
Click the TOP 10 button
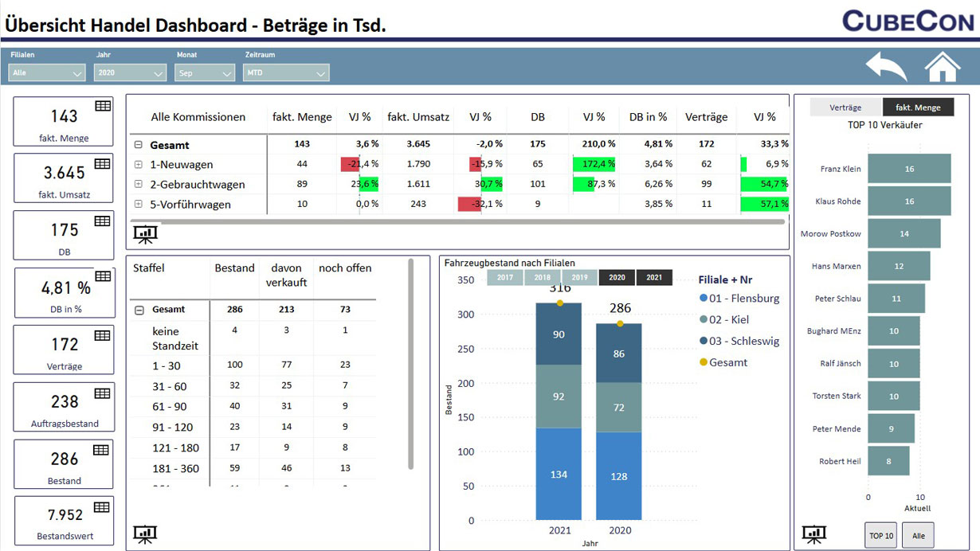(880, 536)
